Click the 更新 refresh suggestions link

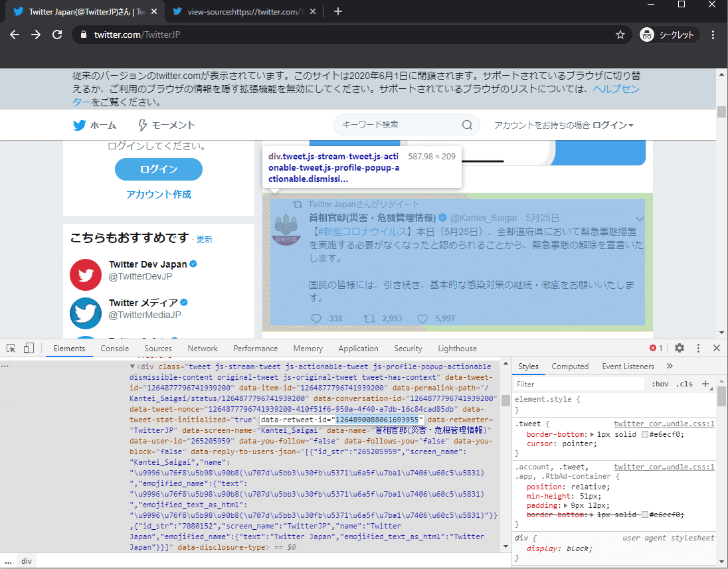tap(205, 240)
